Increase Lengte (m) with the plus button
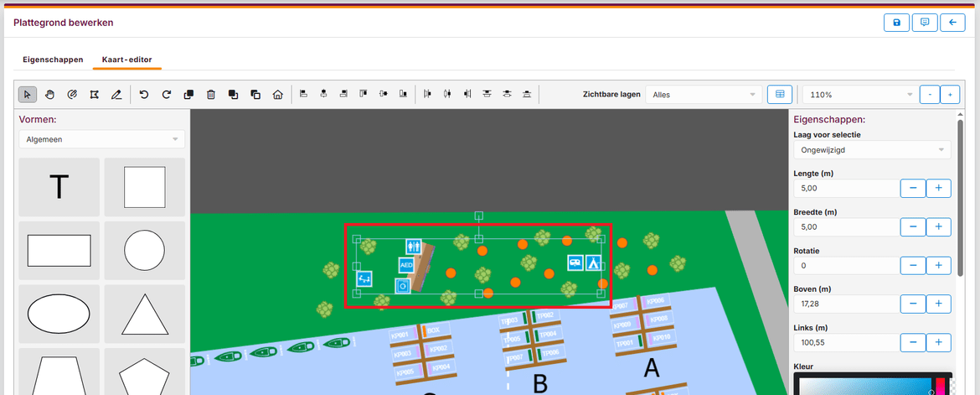 point(938,188)
